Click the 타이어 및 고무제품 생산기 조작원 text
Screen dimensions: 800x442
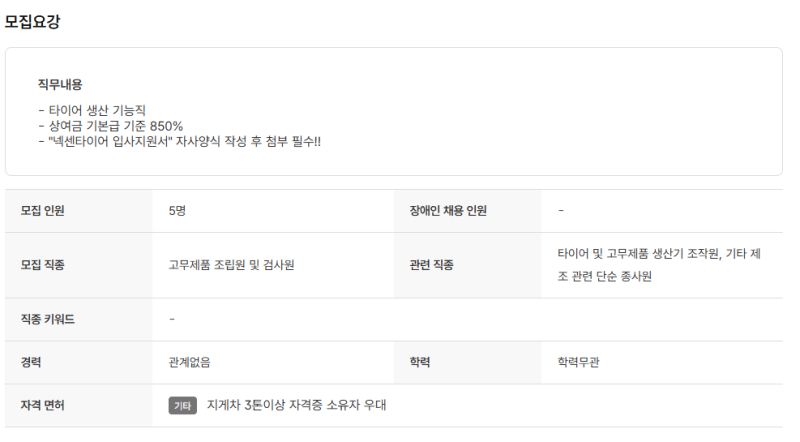(x=638, y=254)
